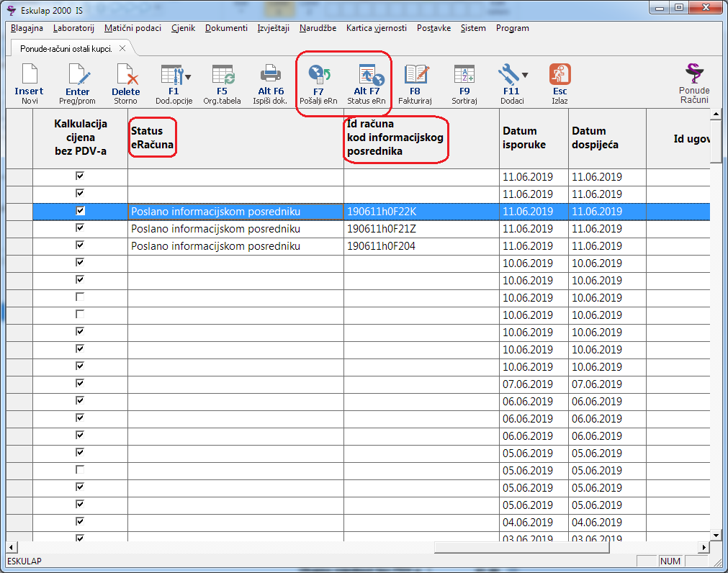
Task: Click the Datum dospijeća column header
Action: (607, 137)
